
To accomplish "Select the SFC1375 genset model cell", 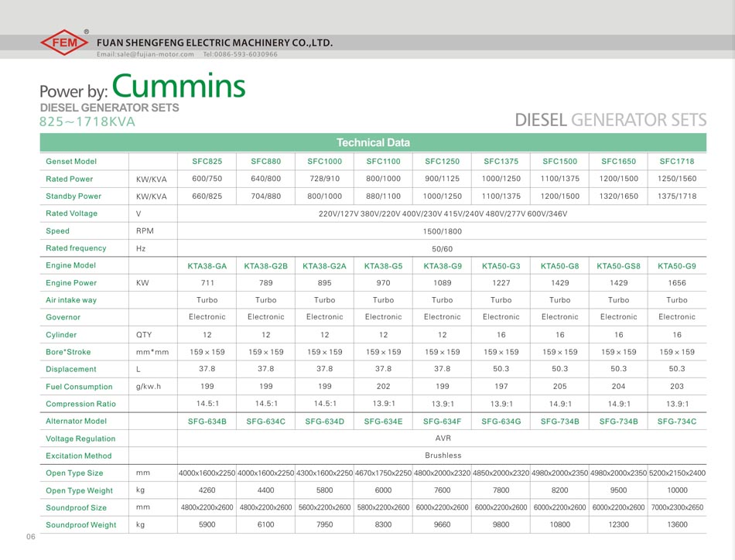I will pyautogui.click(x=501, y=161).
